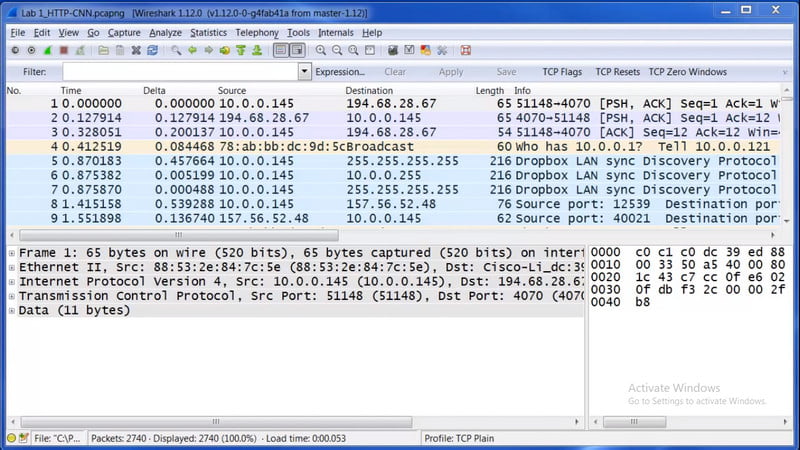Open the Telephony menu
The width and height of the screenshot is (800, 450).
point(257,33)
